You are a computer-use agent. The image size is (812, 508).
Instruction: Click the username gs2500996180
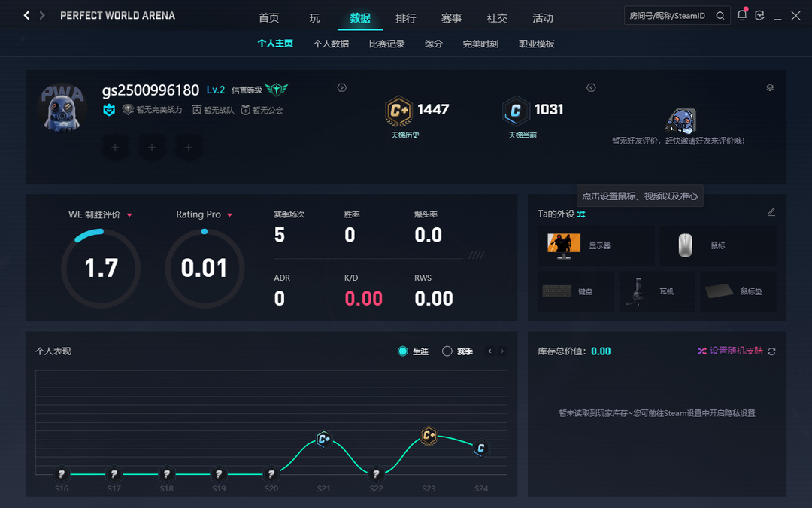coord(150,90)
